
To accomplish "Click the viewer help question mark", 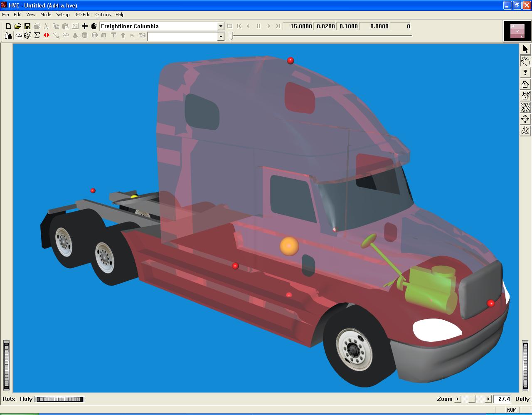I will tap(525, 73).
